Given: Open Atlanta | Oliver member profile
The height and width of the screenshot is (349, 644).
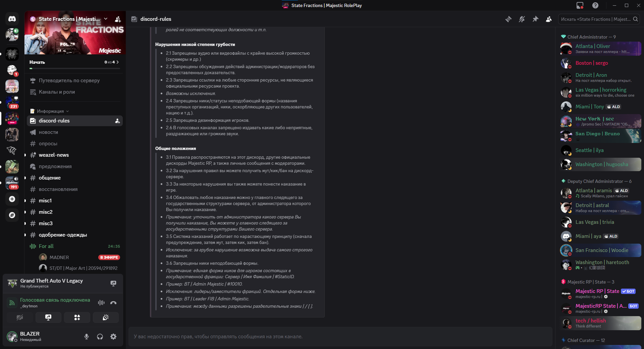Looking at the screenshot, I should tap(600, 49).
